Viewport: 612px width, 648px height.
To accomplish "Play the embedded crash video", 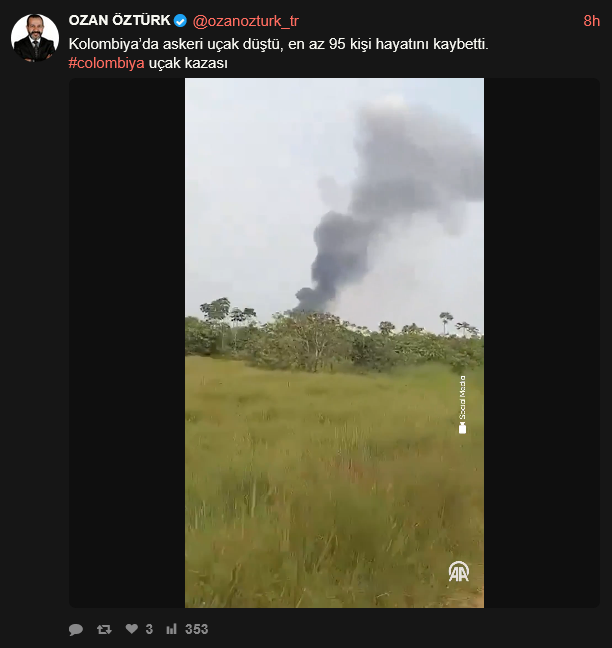I will click(x=334, y=343).
